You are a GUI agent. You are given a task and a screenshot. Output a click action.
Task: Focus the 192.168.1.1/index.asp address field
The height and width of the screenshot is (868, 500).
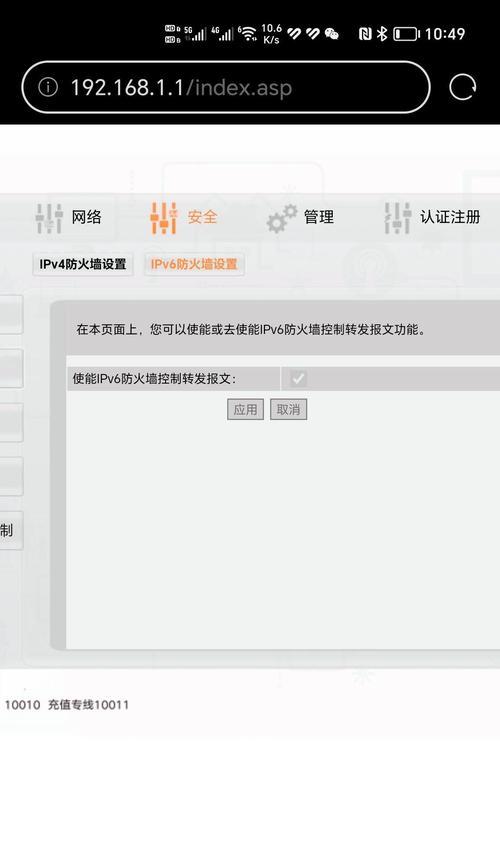pos(226,87)
